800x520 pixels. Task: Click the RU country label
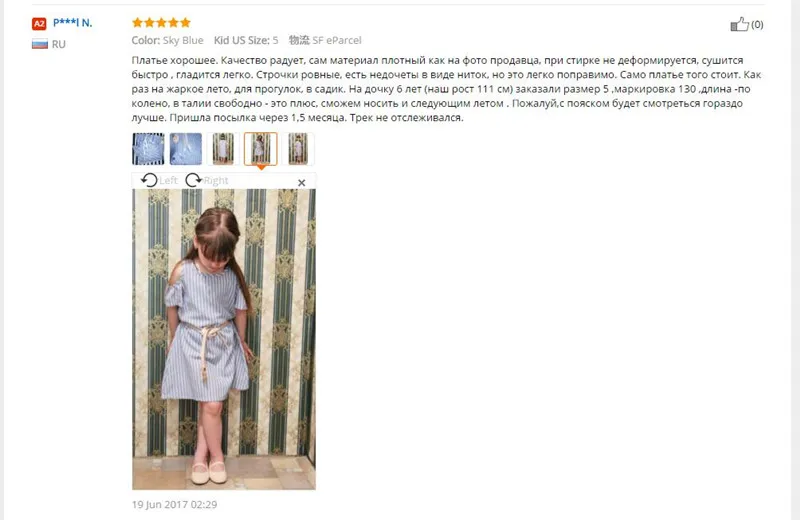[x=59, y=44]
